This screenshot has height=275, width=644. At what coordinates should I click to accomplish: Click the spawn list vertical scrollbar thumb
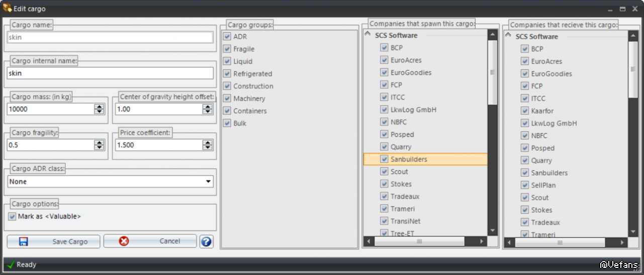pos(493,72)
